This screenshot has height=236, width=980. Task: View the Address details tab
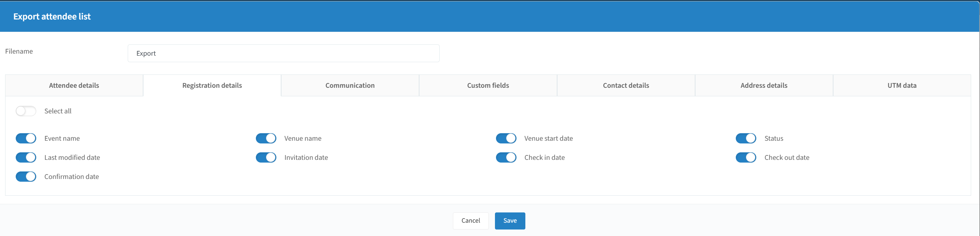764,86
